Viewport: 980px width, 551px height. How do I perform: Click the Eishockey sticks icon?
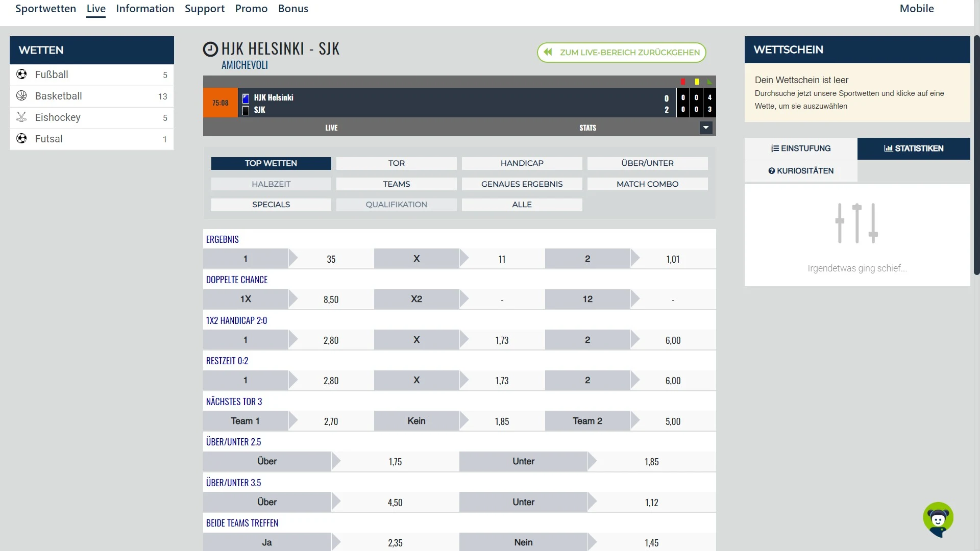tap(21, 117)
